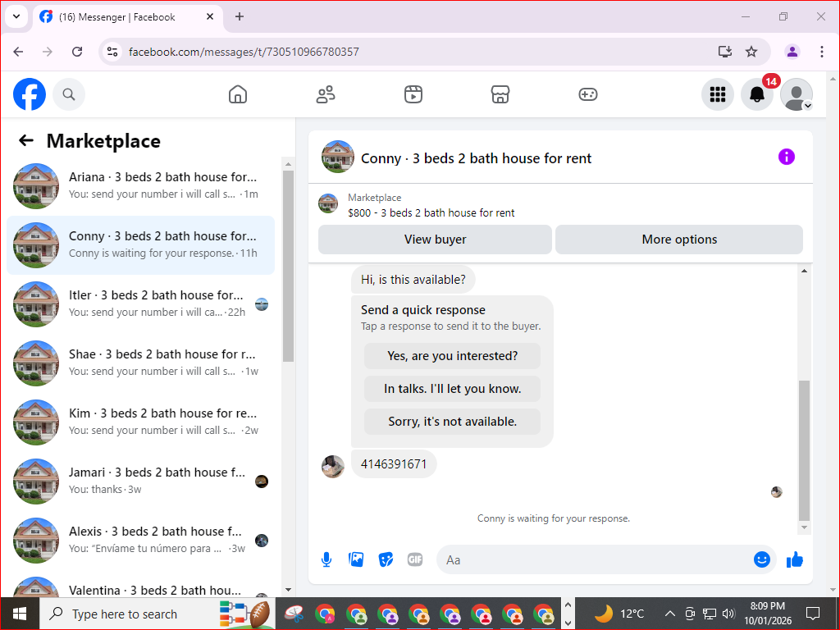The height and width of the screenshot is (630, 840).
Task: Open the volume control in tray
Action: (x=728, y=614)
